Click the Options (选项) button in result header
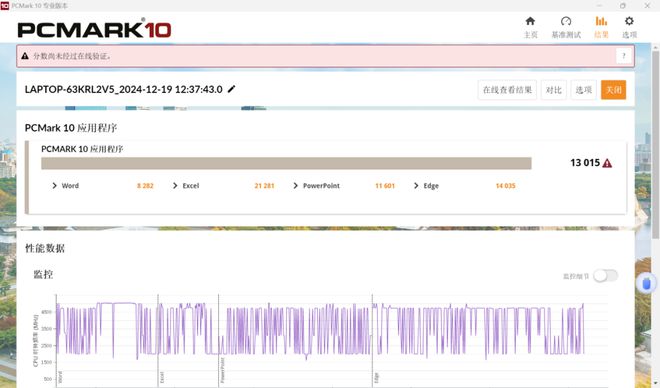The image size is (660, 388). [583, 90]
